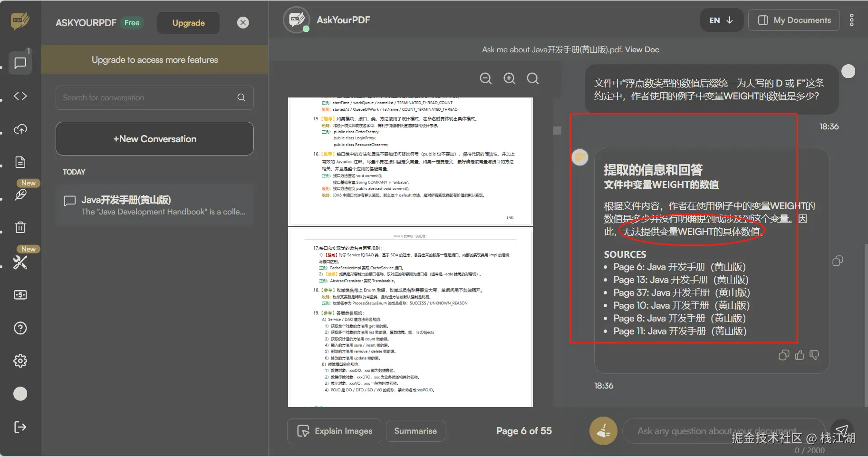Click the AskYourPDF logo in sidebar
868x457 pixels.
click(20, 21)
